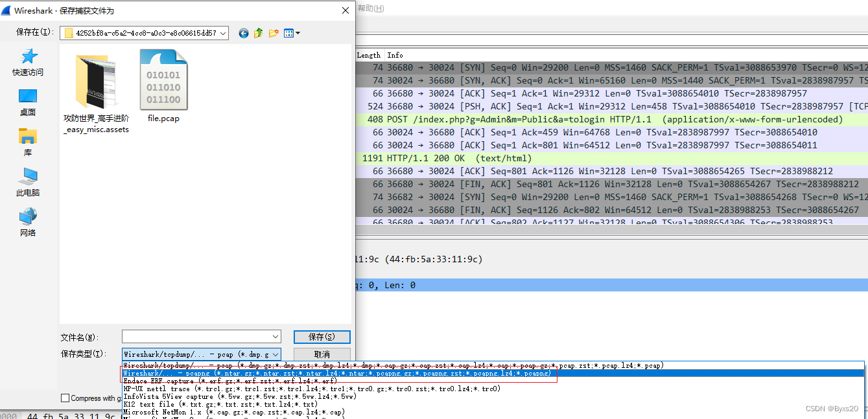Select the 36682 → 30024 [SYN] packet row
868x419 pixels.
[x=611, y=197]
